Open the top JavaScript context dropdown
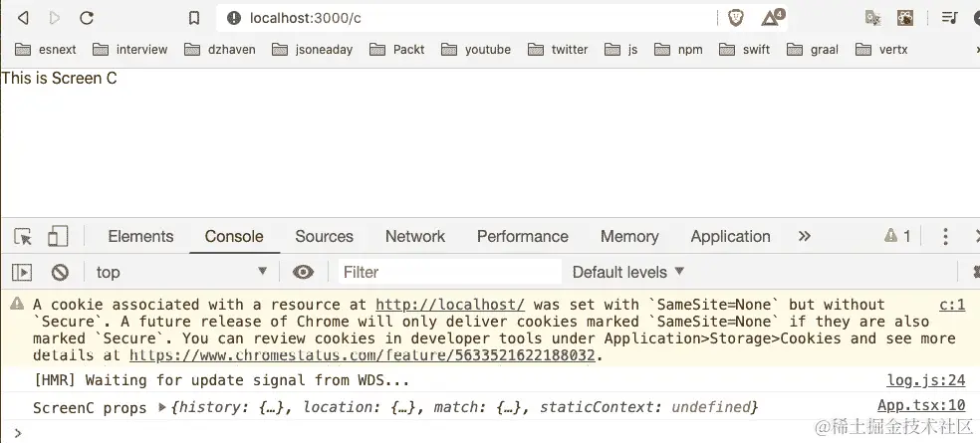 pyautogui.click(x=182, y=273)
